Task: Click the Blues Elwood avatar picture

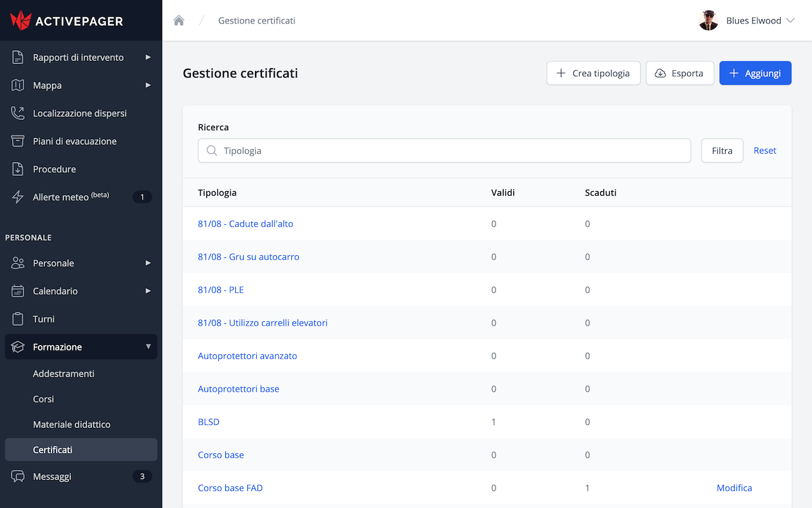Action: pyautogui.click(x=708, y=20)
